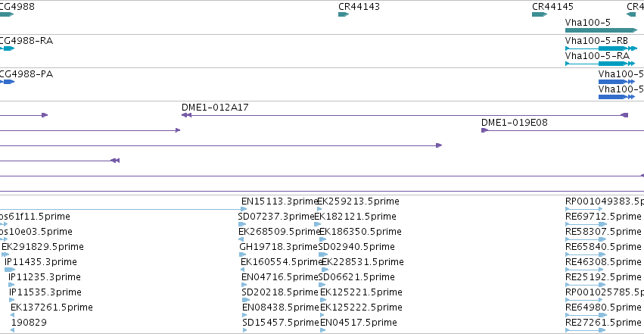Open the IP11235.3prime EST label

pyautogui.click(x=45, y=277)
